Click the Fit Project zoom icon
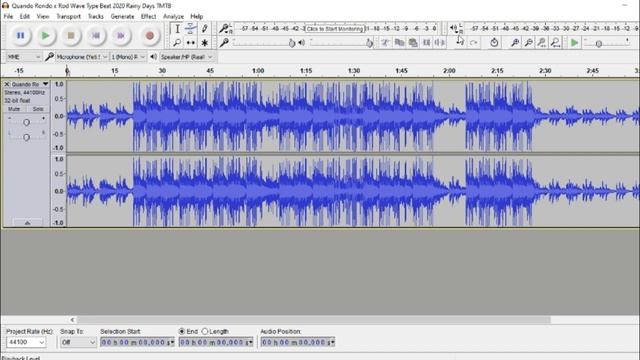The image size is (640, 360). click(x=556, y=42)
